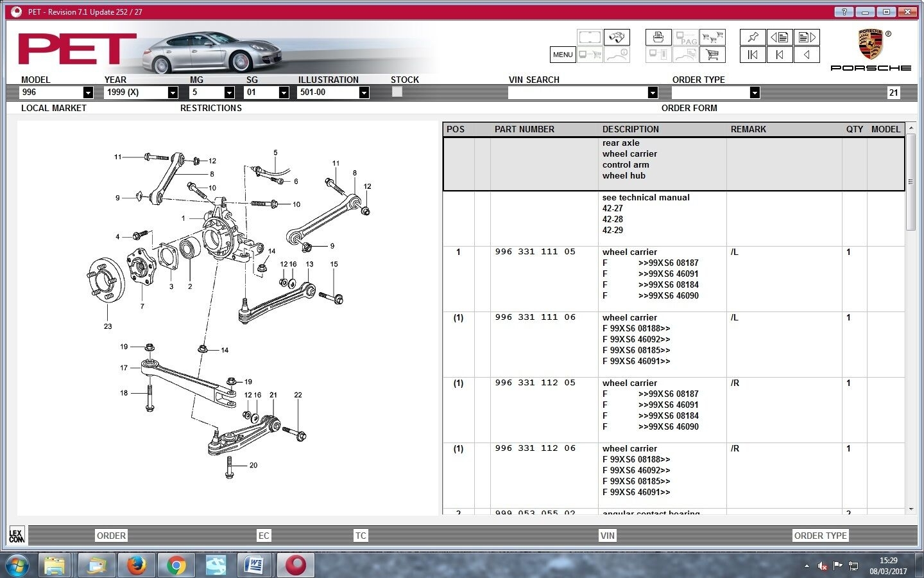
Task: Click item 17 label in the diagram
Action: click(x=124, y=368)
